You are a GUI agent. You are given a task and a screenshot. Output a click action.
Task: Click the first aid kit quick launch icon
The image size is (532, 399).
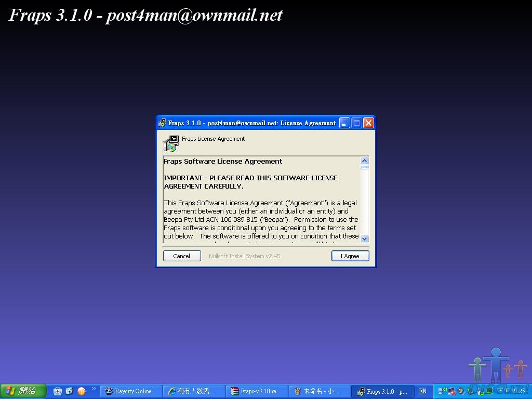click(x=58, y=391)
